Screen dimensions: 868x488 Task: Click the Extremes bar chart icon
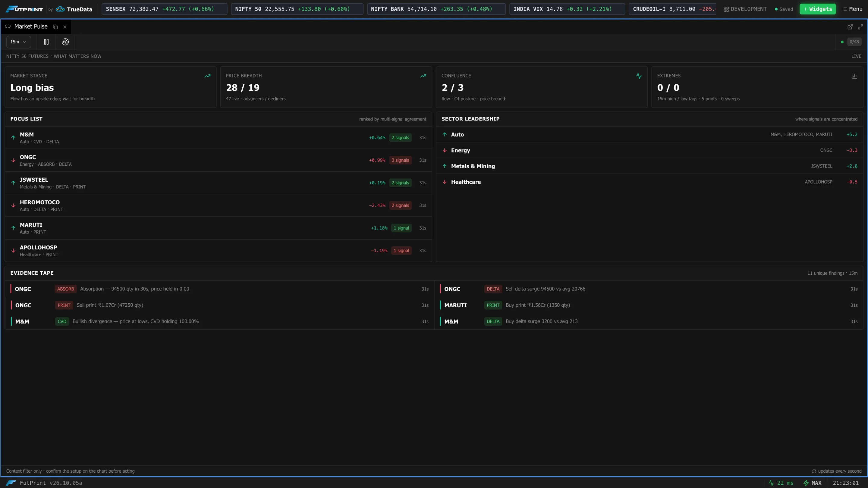(x=854, y=76)
